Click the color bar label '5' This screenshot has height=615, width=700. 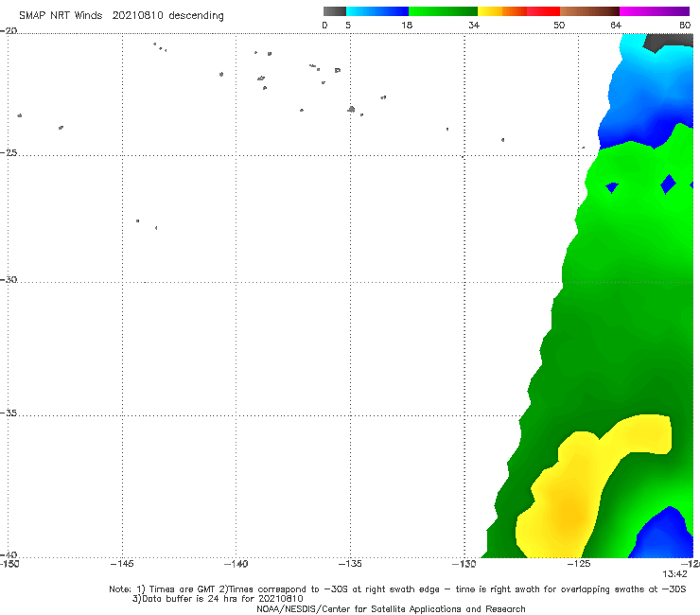(348, 25)
